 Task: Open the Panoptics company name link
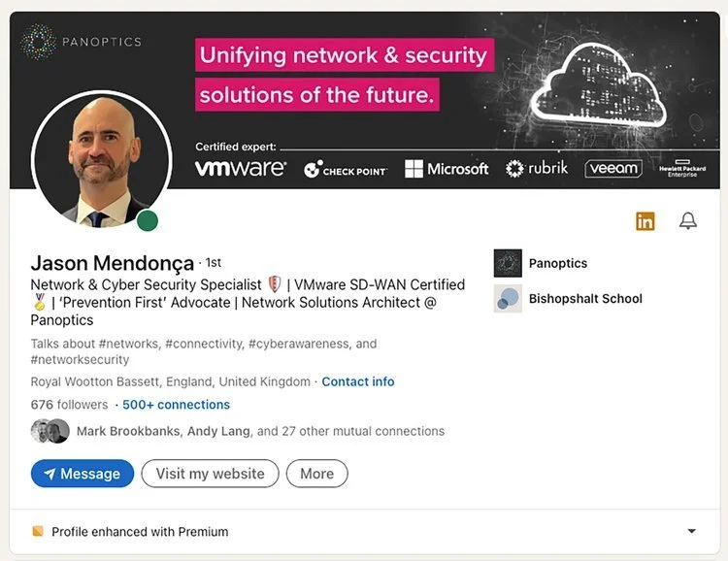click(558, 263)
